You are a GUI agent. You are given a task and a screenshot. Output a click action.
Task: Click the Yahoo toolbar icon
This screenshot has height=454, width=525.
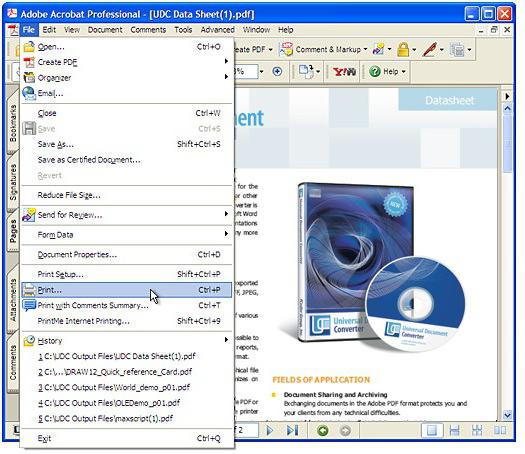click(x=344, y=71)
